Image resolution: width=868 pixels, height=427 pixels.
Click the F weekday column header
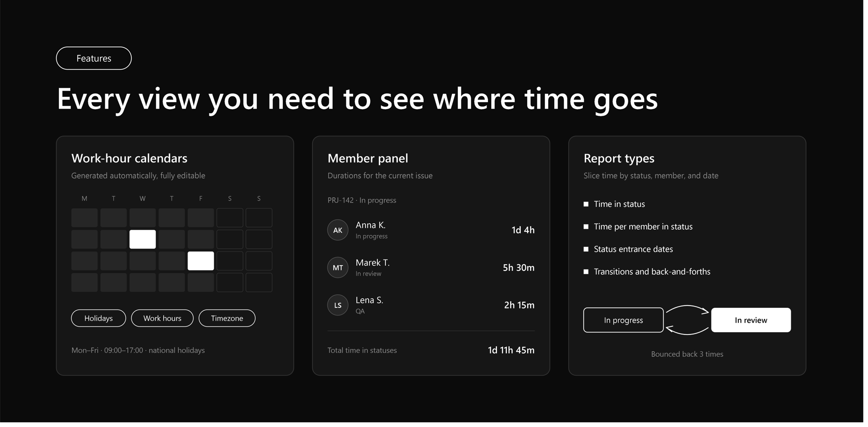[x=201, y=198]
